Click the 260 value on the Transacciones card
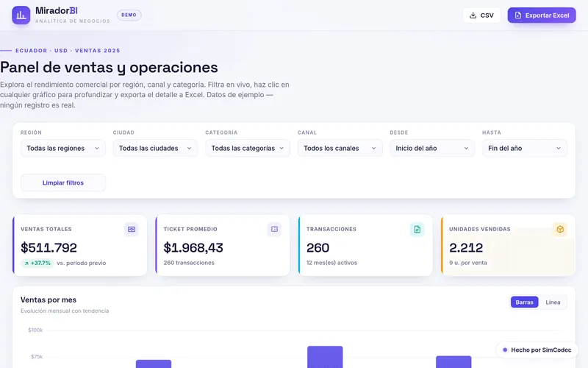 [x=318, y=248]
